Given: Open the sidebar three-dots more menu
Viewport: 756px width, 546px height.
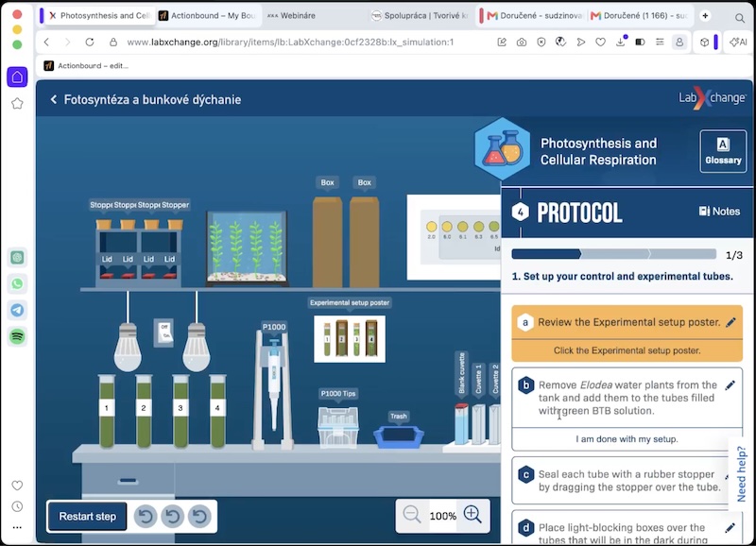Looking at the screenshot, I should coord(17,527).
